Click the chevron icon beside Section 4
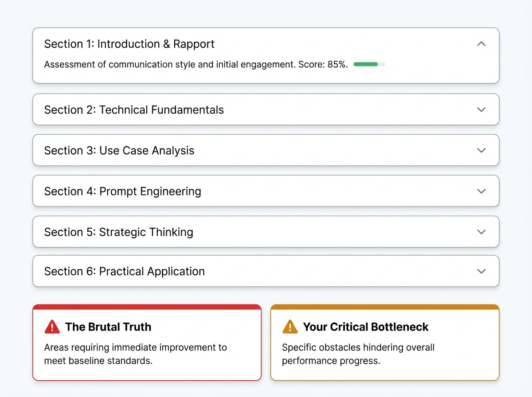 481,191
